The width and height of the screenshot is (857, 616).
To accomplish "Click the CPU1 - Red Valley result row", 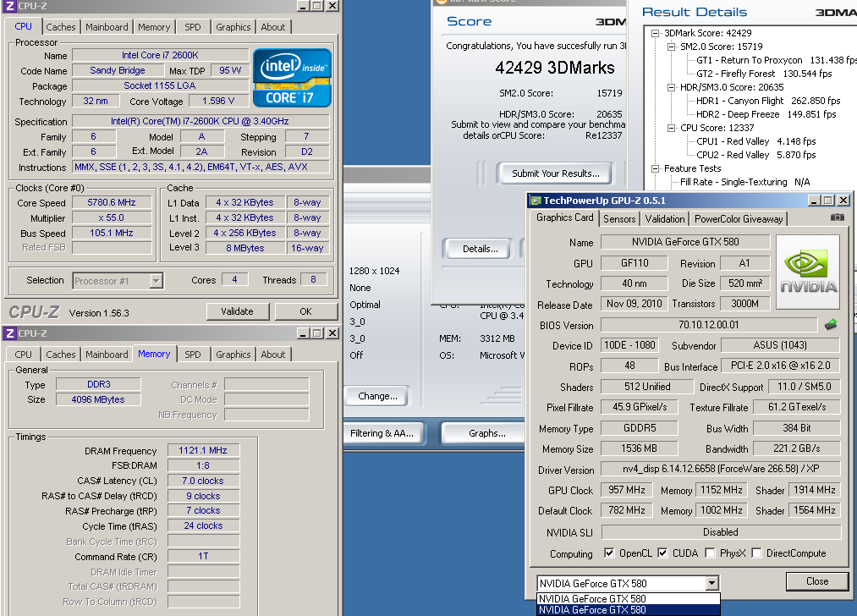I will point(755,141).
